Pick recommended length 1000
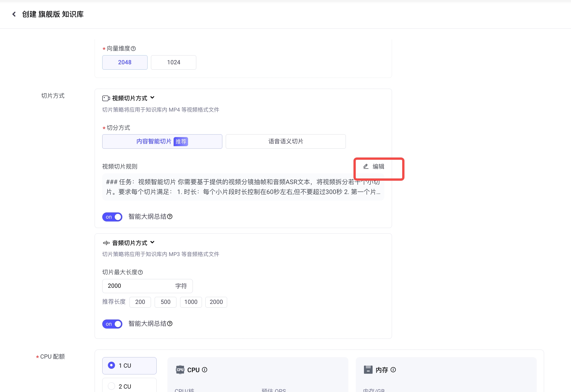Screen dimensions: 571x392 point(191,302)
